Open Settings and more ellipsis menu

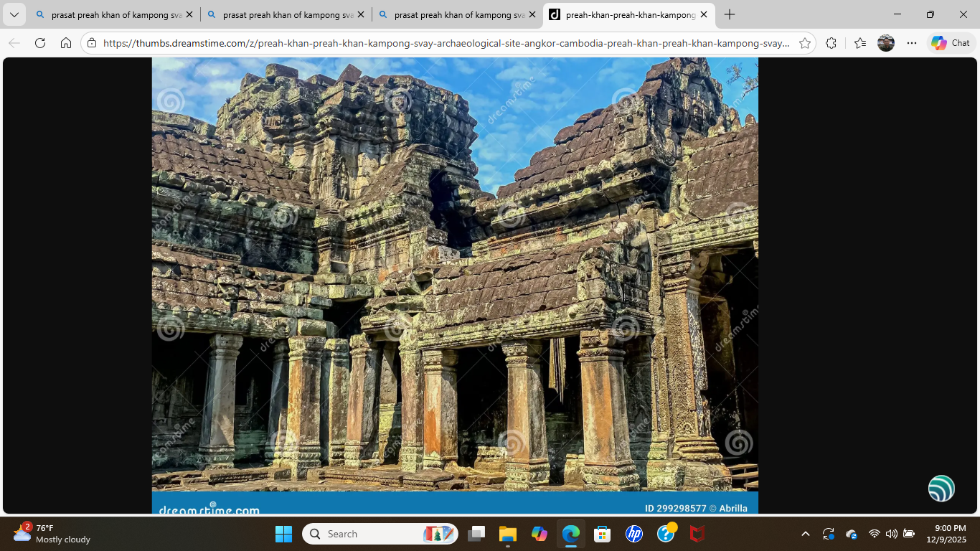[912, 43]
